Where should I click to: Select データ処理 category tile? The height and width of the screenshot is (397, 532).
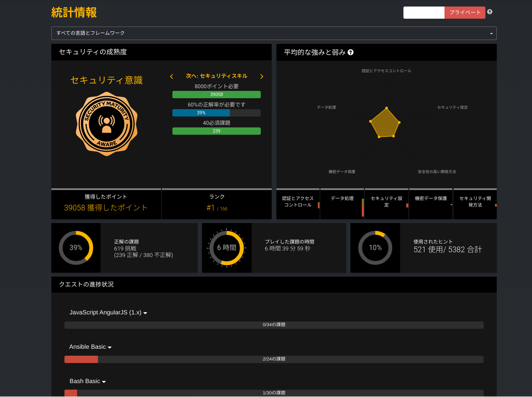click(343, 204)
